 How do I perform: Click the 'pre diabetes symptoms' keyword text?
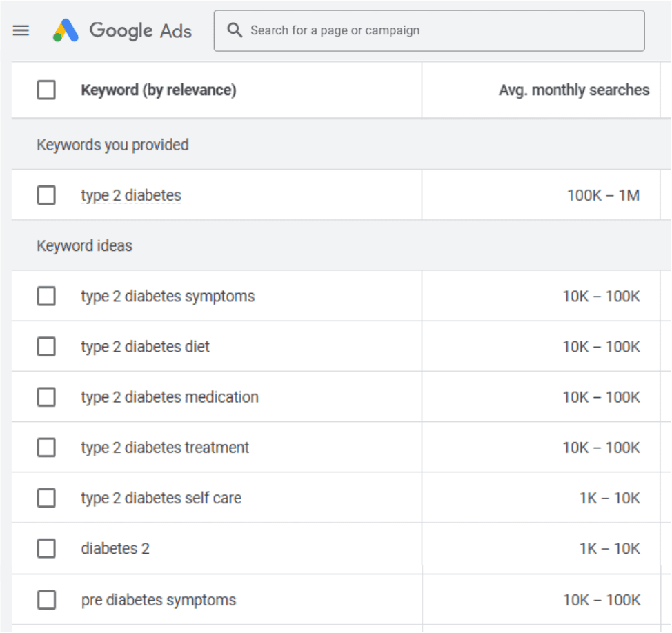point(158,600)
